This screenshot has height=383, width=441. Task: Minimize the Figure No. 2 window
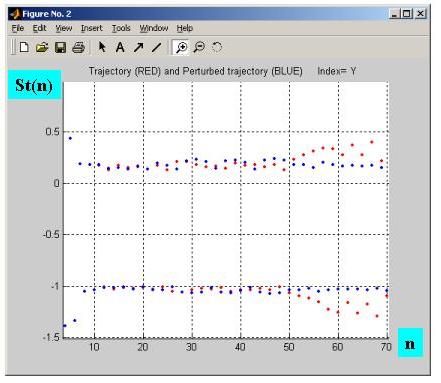pyautogui.click(x=394, y=14)
